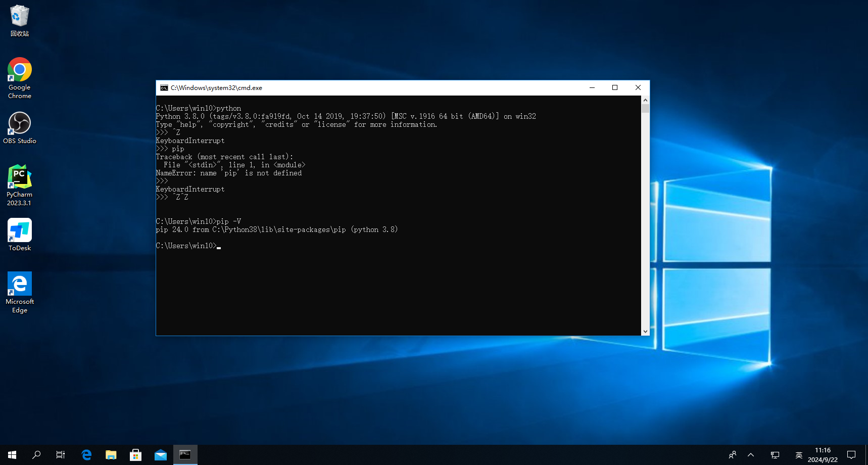Image resolution: width=868 pixels, height=465 pixels.
Task: Open the clock showing 11:16
Action: 823,455
